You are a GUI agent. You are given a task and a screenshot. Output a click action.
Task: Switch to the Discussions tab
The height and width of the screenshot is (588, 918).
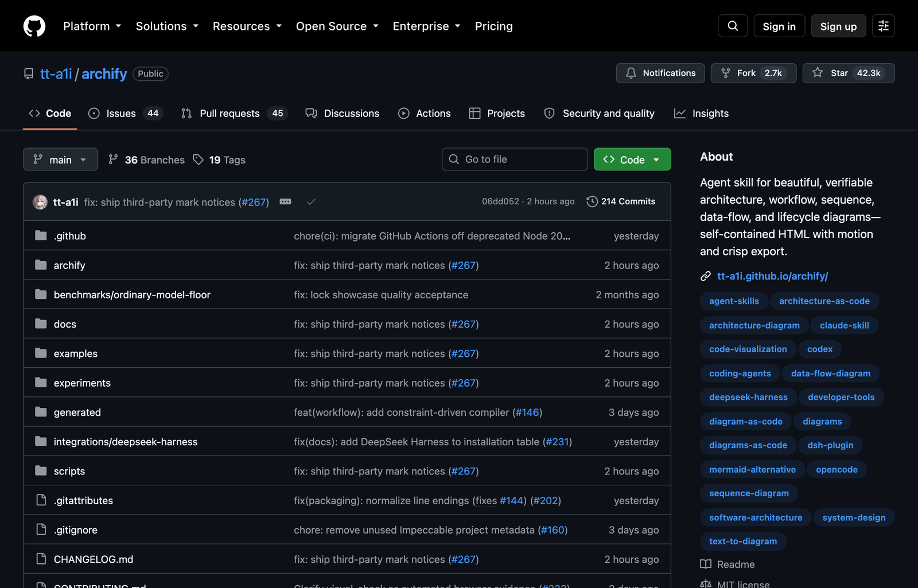tap(343, 114)
